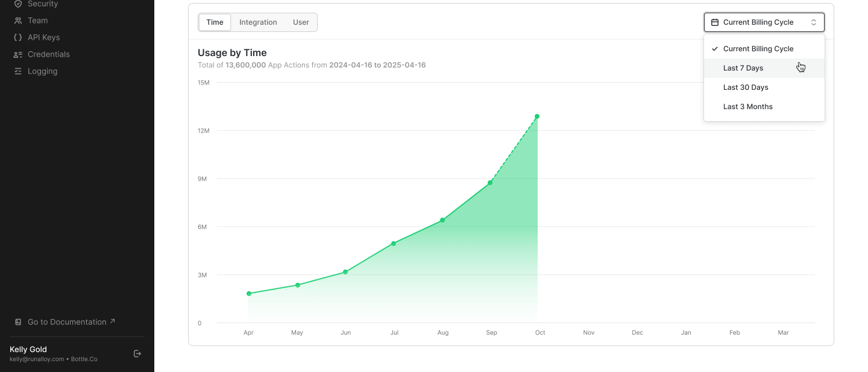Viewport: 868px width, 372px height.
Task: Click the logout icon beside Kelly Gold
Action: pos(137,354)
